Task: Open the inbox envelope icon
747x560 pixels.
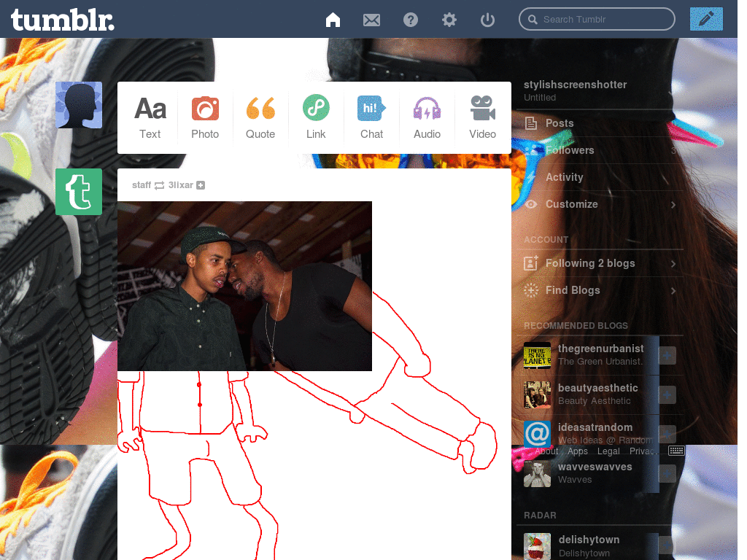Action: pyautogui.click(x=371, y=20)
